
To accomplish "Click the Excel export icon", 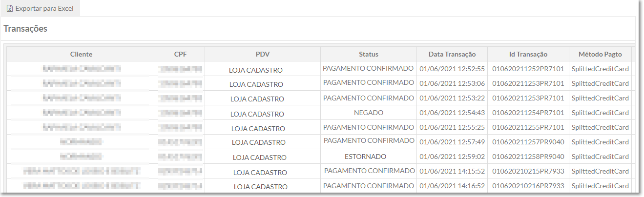I will point(9,9).
